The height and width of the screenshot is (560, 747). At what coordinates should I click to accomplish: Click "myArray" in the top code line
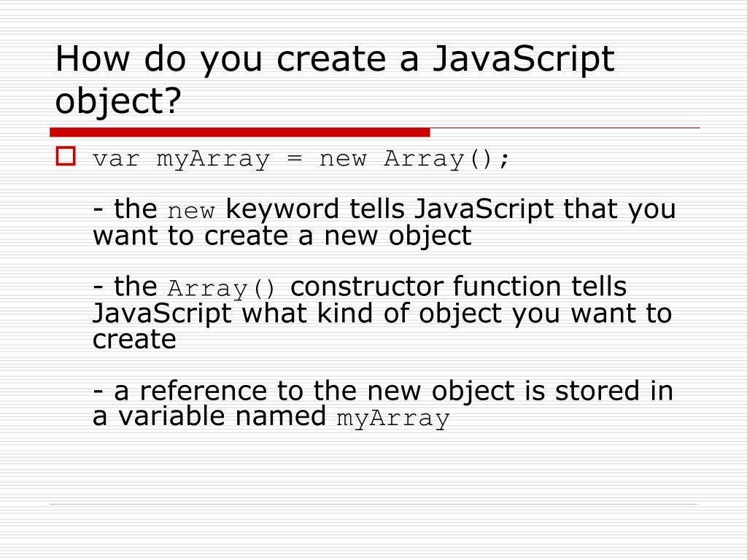(x=213, y=159)
